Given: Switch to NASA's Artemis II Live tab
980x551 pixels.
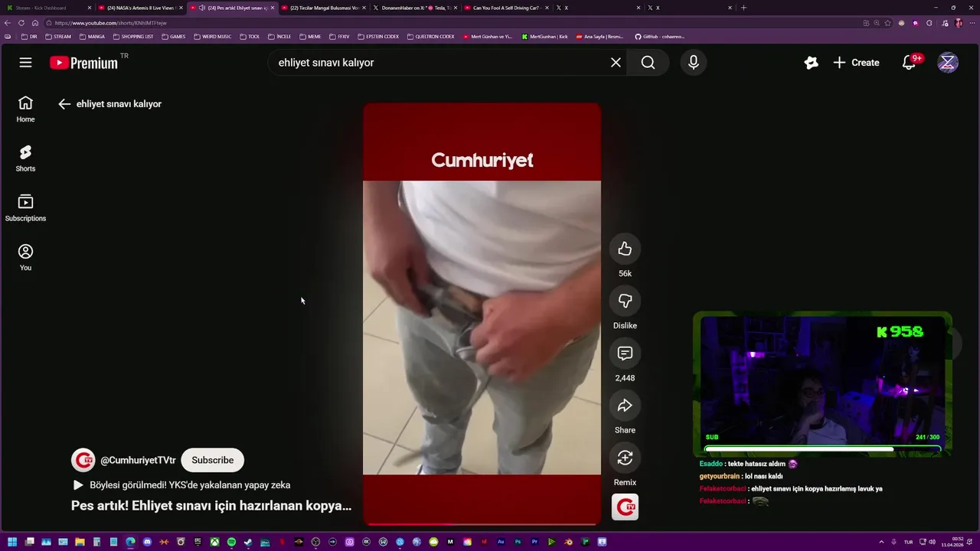Looking at the screenshot, I should 142,8.
